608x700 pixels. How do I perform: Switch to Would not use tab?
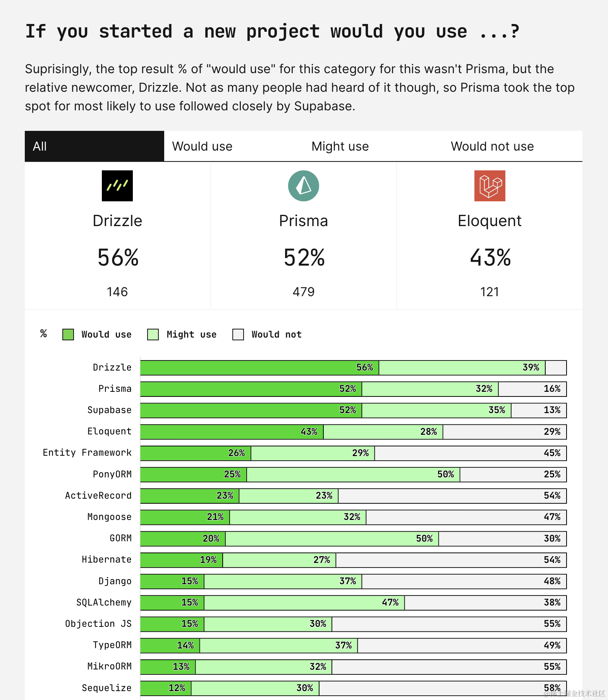tap(492, 146)
